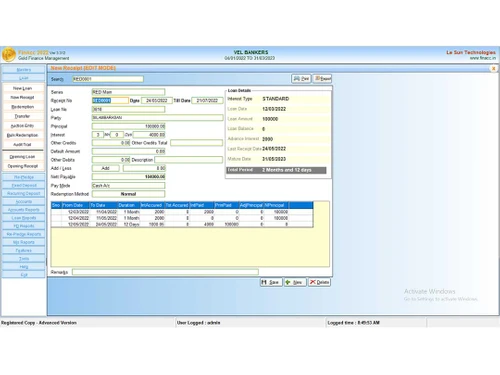Click the Duration column header

(x=129, y=205)
